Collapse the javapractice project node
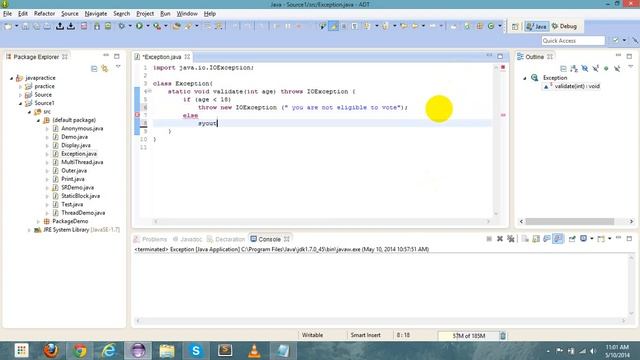640x360 pixels. pos(12,78)
